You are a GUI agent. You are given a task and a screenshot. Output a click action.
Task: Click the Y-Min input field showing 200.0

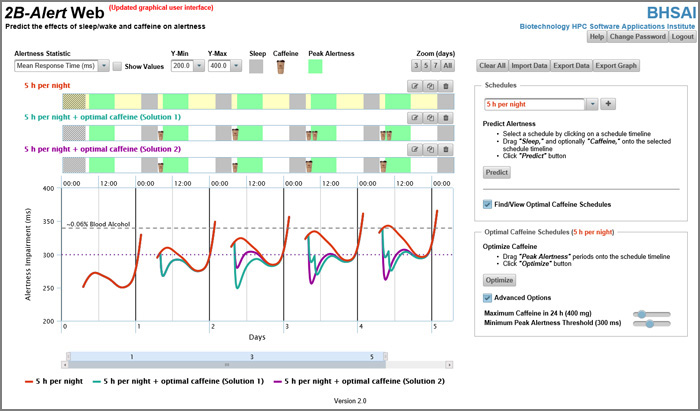tap(183, 66)
